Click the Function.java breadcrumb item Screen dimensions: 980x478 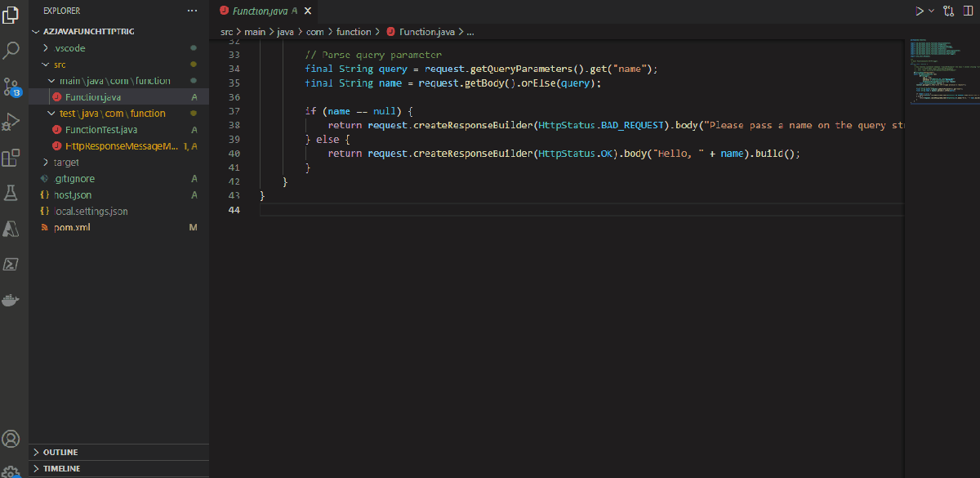[x=420, y=32]
